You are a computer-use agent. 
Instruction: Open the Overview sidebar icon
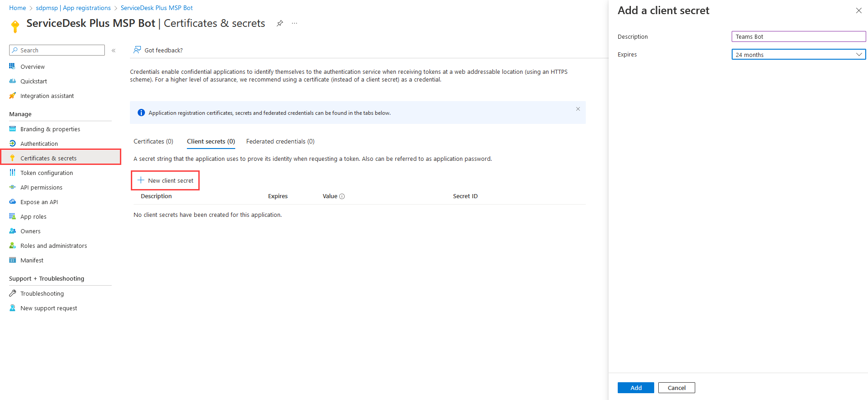pyautogui.click(x=12, y=67)
